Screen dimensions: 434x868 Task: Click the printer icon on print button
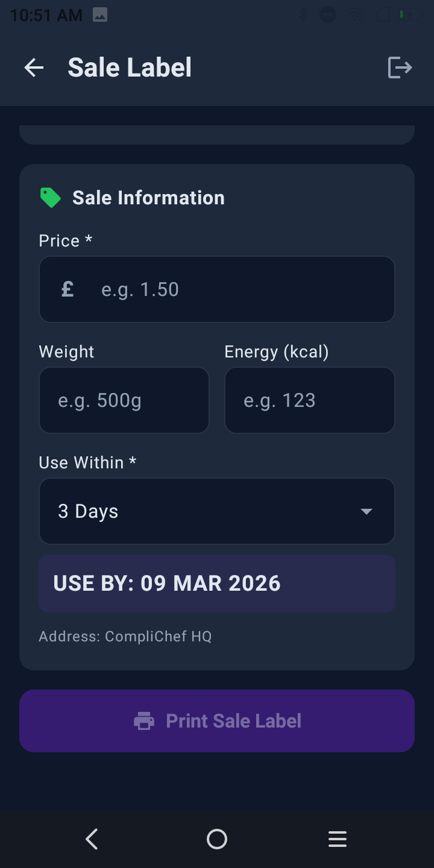144,721
